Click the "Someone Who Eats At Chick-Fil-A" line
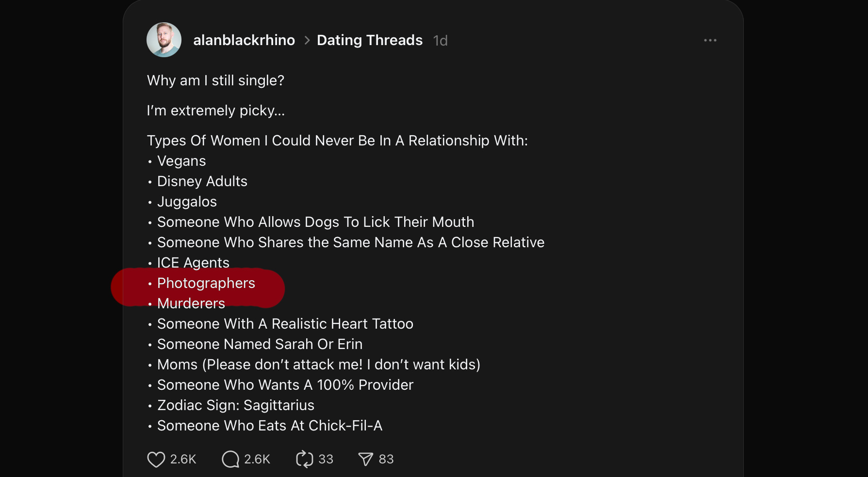 (269, 426)
